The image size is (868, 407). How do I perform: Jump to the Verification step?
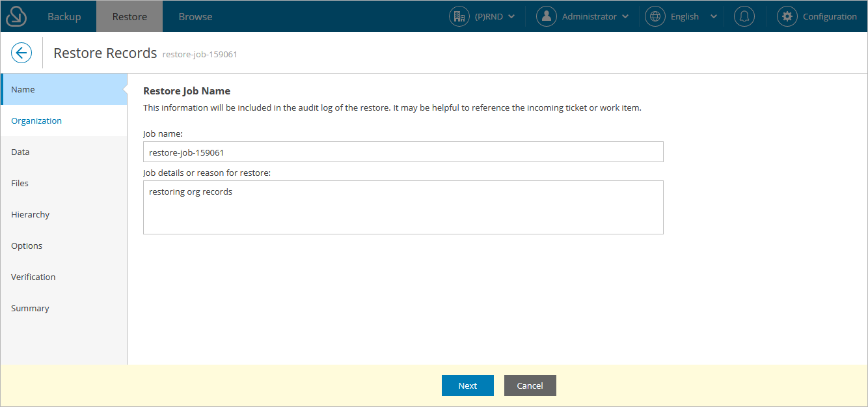[x=64, y=277]
